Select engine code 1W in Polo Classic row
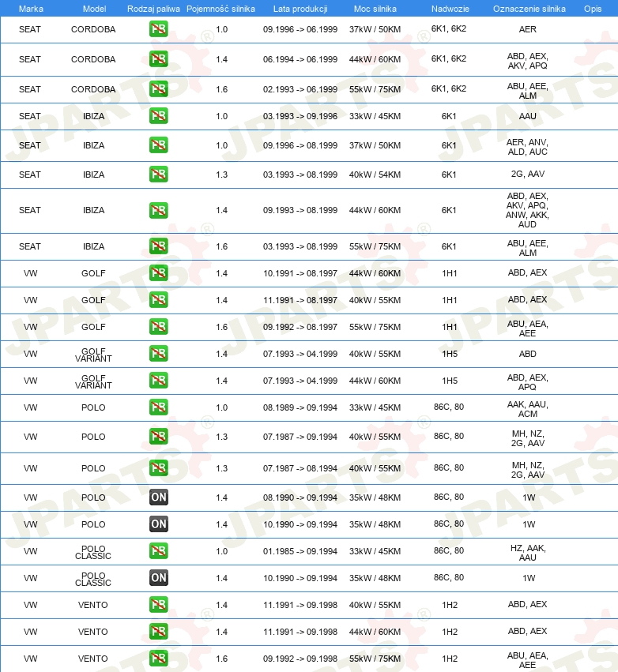618x672 pixels. (x=529, y=578)
